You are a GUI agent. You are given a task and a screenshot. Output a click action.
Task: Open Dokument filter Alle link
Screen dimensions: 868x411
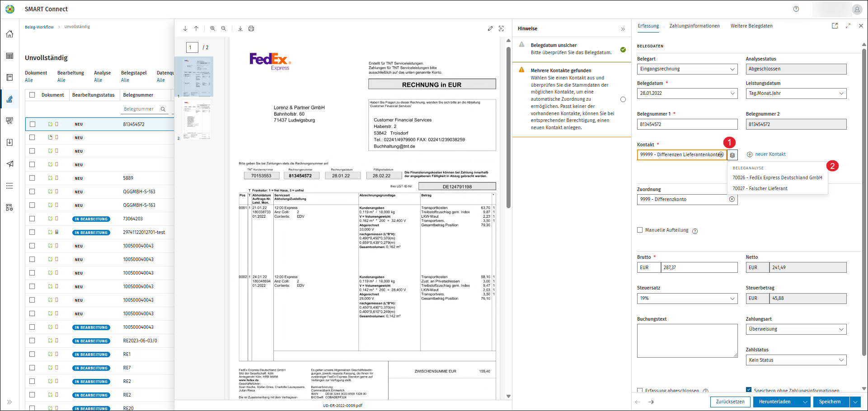pyautogui.click(x=29, y=80)
